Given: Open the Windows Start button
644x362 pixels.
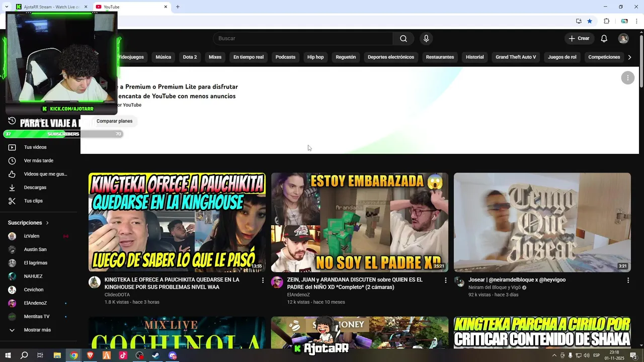Looking at the screenshot, I should (8, 355).
